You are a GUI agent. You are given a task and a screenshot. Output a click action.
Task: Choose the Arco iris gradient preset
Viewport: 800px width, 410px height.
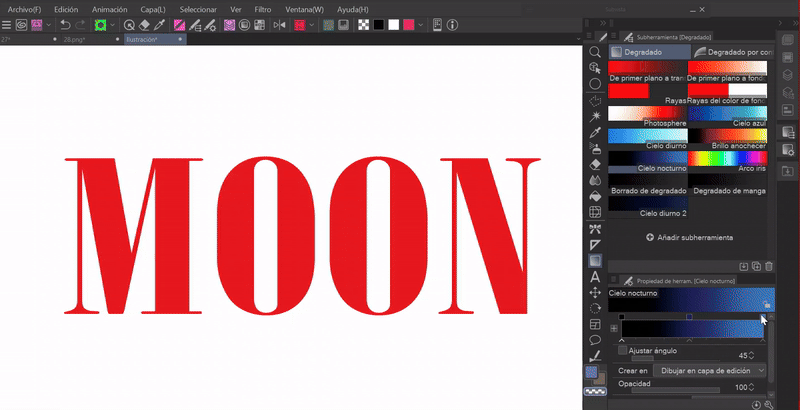[728, 161]
